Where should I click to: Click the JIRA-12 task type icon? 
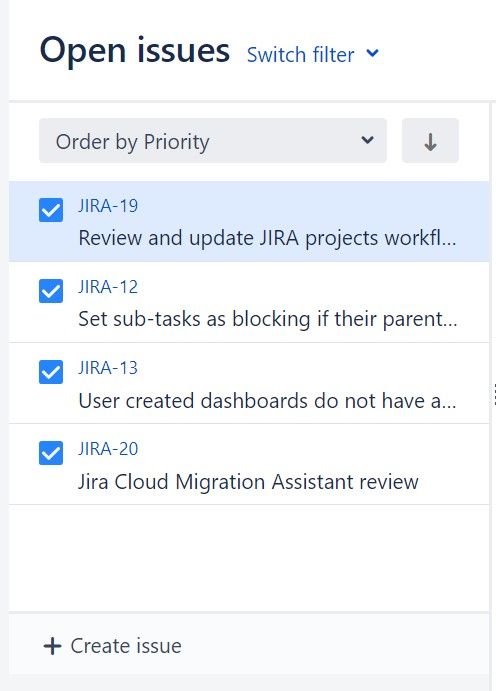(51, 291)
